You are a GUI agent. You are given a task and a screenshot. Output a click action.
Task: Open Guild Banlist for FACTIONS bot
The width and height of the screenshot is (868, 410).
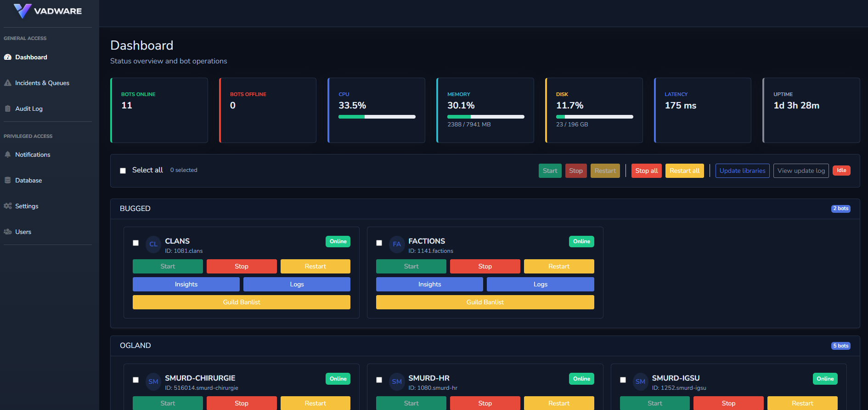point(485,302)
